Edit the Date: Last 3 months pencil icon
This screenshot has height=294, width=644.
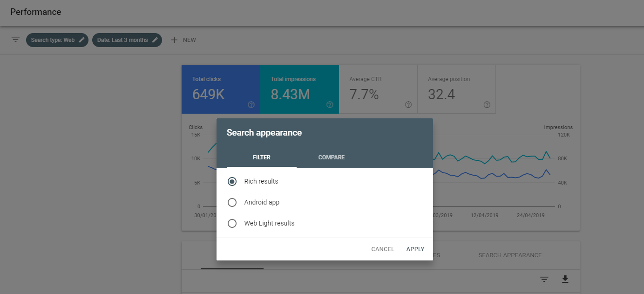point(155,40)
